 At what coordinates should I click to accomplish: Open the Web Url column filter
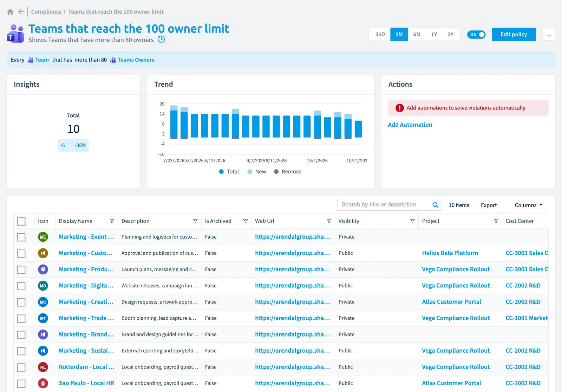click(329, 221)
